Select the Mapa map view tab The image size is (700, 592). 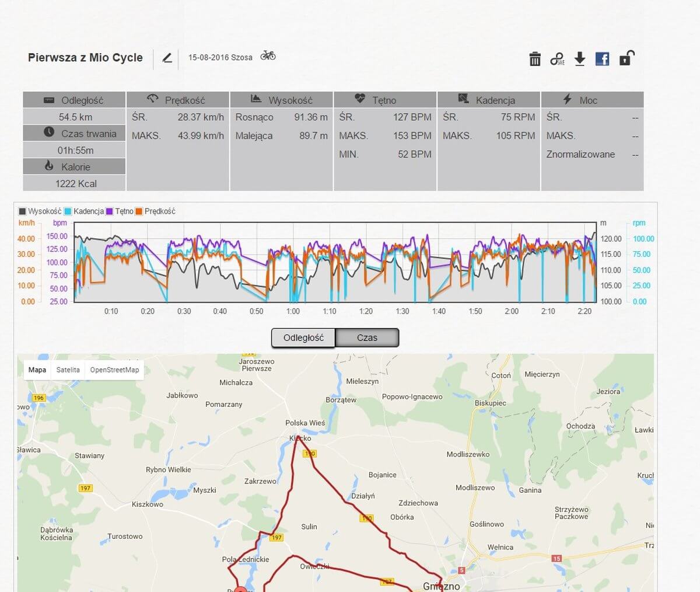tap(37, 370)
